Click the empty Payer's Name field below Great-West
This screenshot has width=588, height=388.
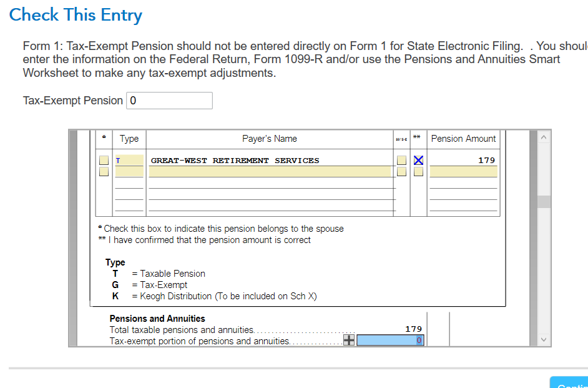coord(270,171)
